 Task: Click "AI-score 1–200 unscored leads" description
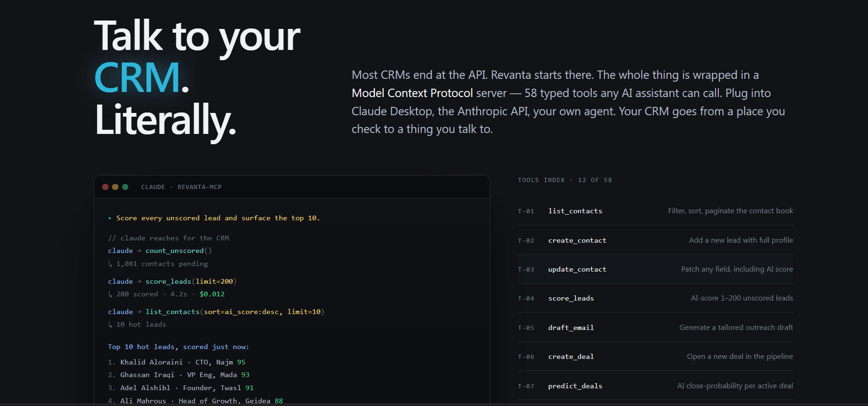coord(742,298)
